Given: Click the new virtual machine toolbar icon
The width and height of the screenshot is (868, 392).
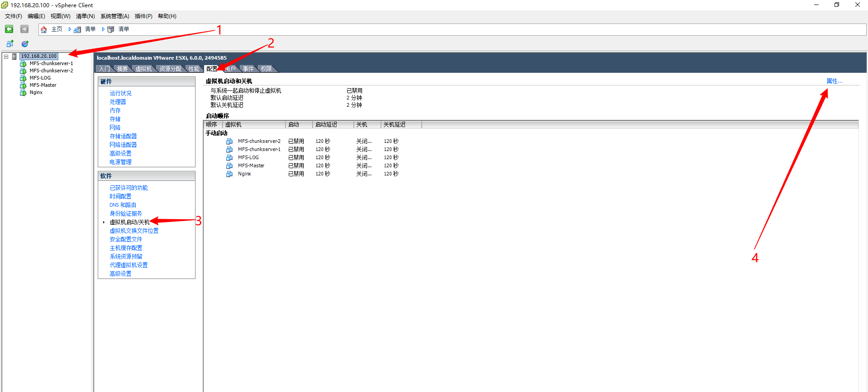Looking at the screenshot, I should tap(10, 44).
